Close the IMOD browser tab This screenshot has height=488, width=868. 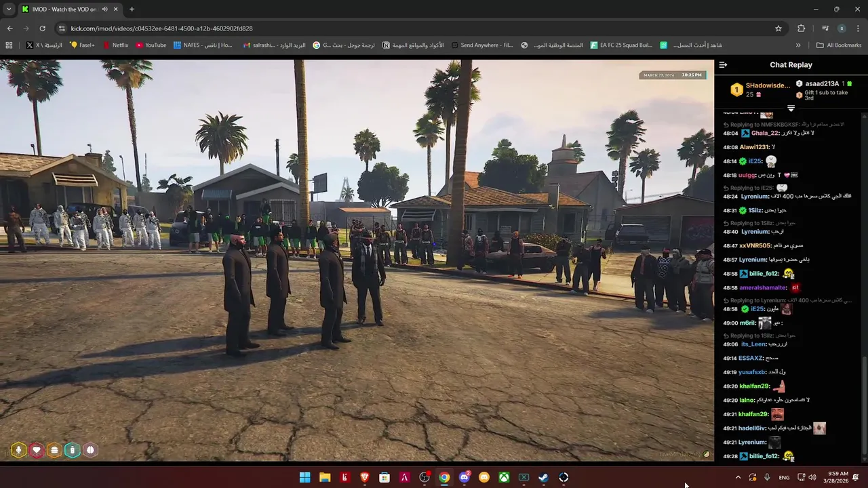click(x=115, y=9)
